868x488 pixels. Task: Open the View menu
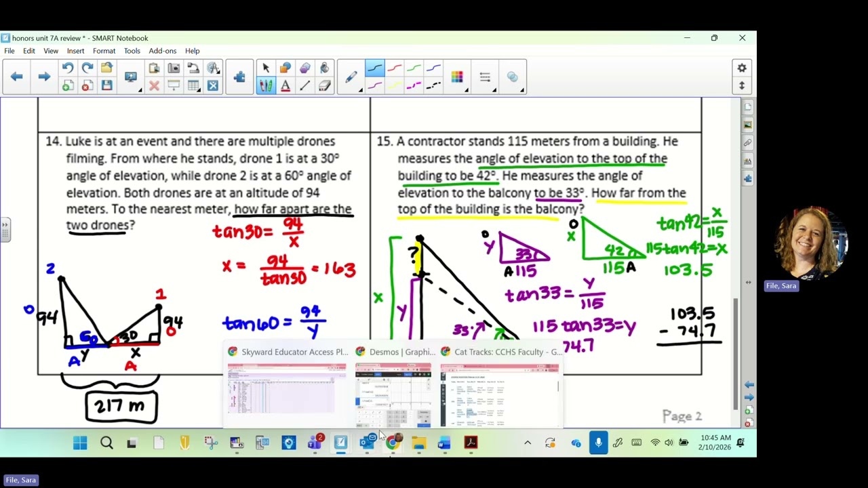click(51, 51)
